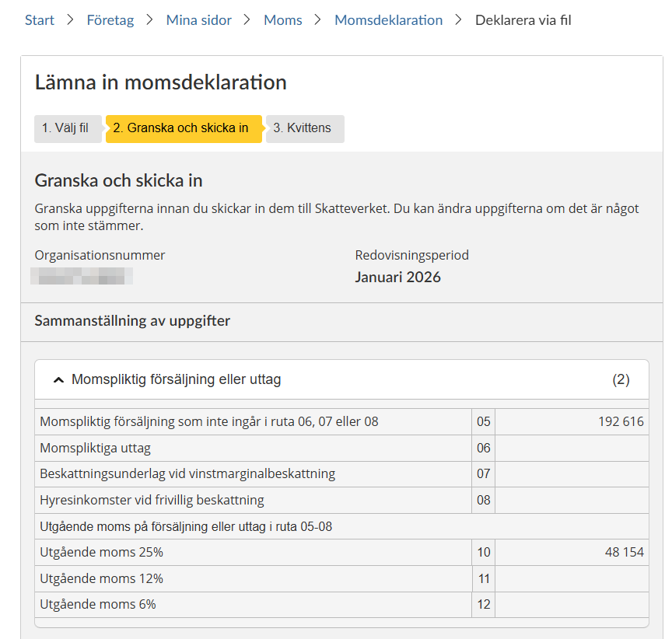This screenshot has width=672, height=639.
Task: Click the chevron before Momspliktig försäljning eller uttag
Action: [x=58, y=380]
